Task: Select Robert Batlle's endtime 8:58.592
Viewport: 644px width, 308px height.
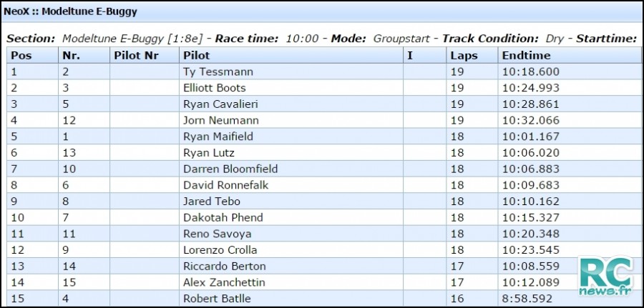Action: pos(527,299)
